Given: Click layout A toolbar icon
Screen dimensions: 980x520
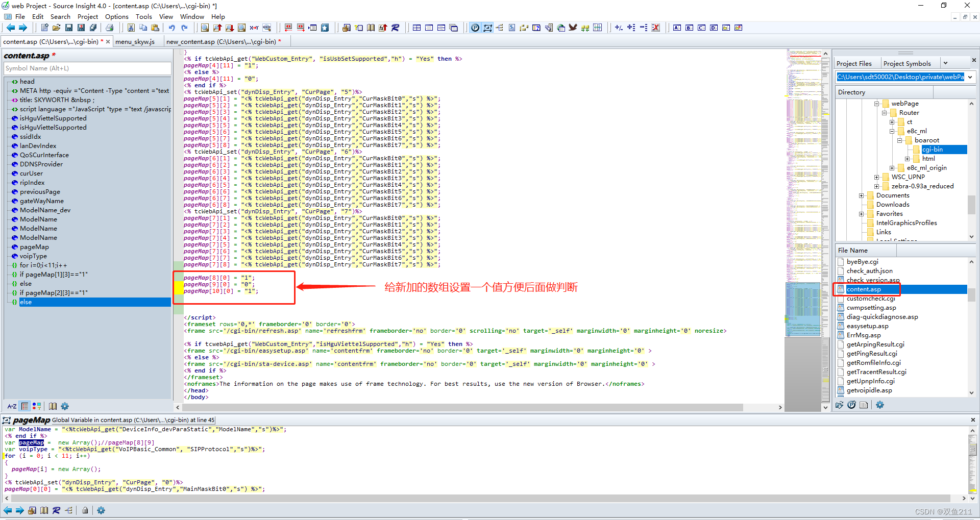Looking at the screenshot, I should pyautogui.click(x=677, y=28).
